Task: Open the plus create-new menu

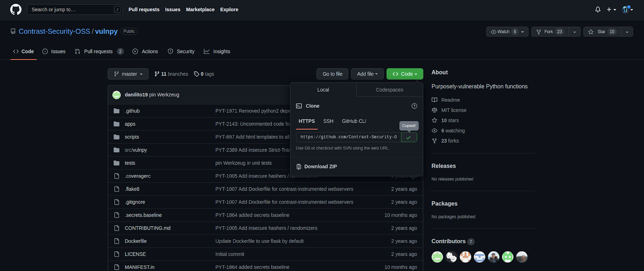Action: pyautogui.click(x=611, y=9)
